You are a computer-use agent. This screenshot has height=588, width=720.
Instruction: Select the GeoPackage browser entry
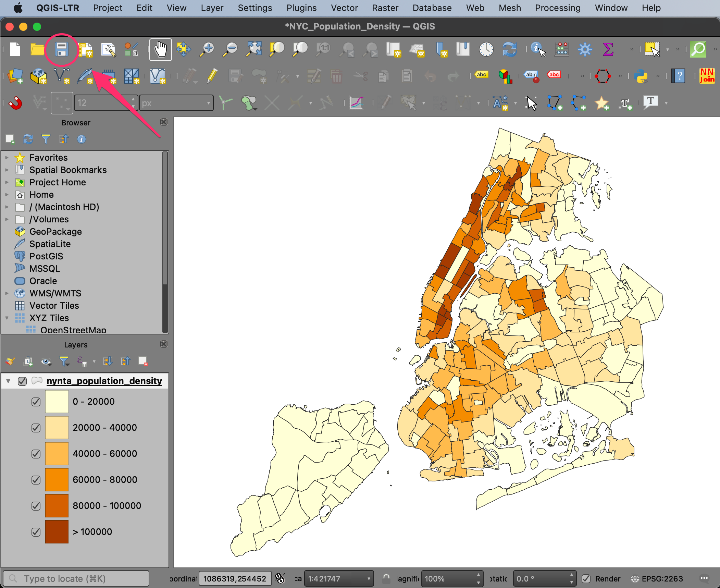point(55,232)
